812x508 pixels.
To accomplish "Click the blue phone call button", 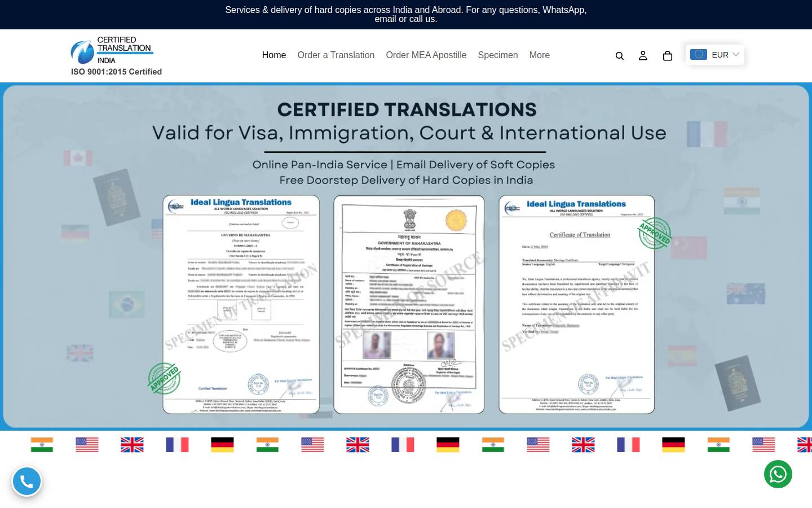I will (x=27, y=481).
